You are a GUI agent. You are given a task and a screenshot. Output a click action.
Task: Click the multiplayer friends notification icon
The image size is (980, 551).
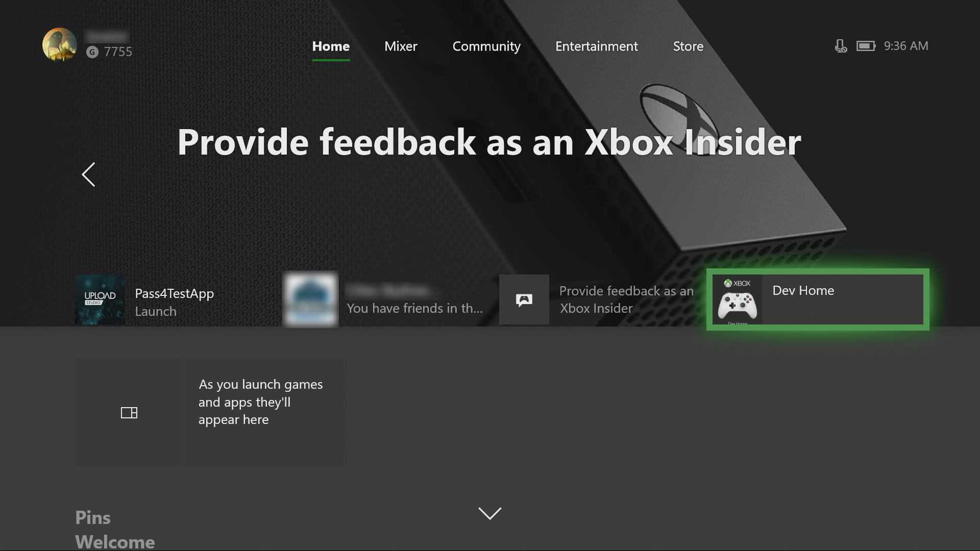pyautogui.click(x=524, y=299)
